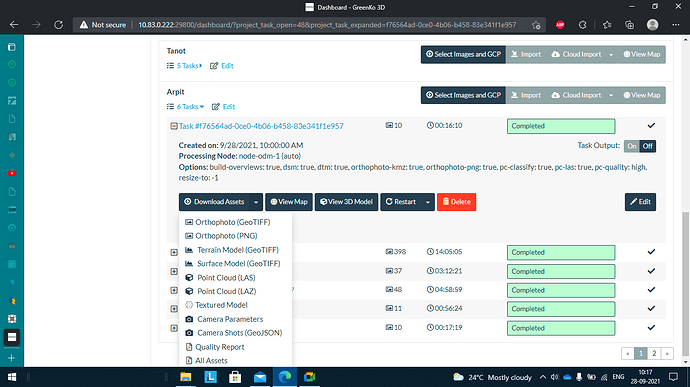Delete the expanded task
This screenshot has height=387, width=690.
click(x=456, y=202)
